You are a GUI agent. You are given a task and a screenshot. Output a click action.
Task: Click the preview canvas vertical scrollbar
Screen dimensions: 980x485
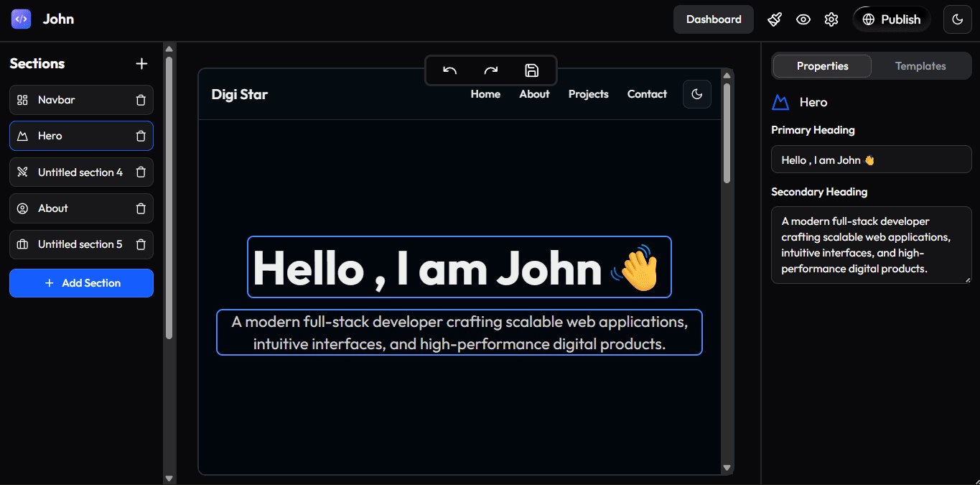tap(727, 133)
